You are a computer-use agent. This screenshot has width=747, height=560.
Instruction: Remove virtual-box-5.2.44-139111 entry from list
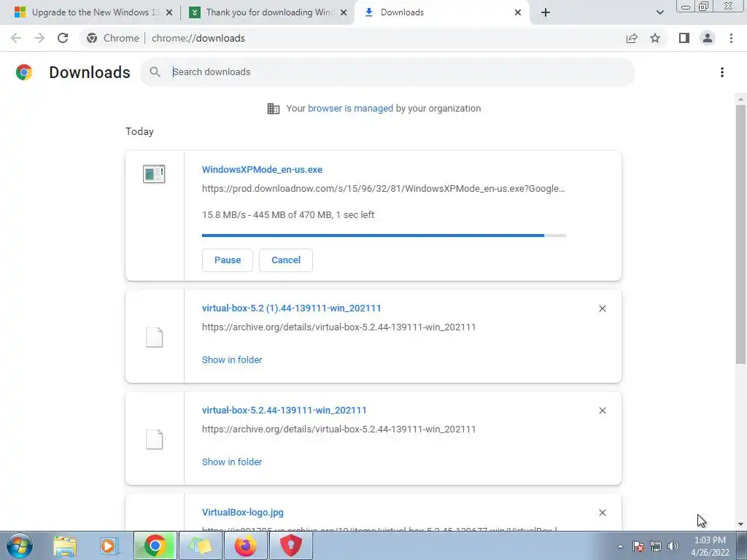pos(602,411)
